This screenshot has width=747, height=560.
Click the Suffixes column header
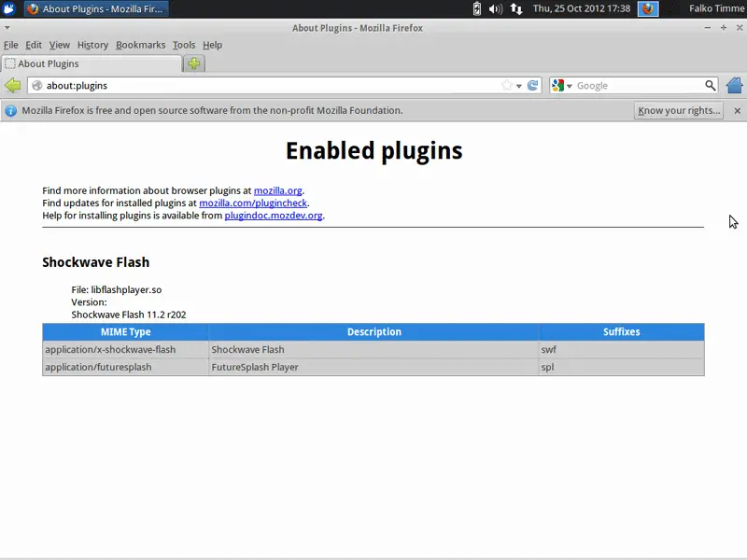621,332
